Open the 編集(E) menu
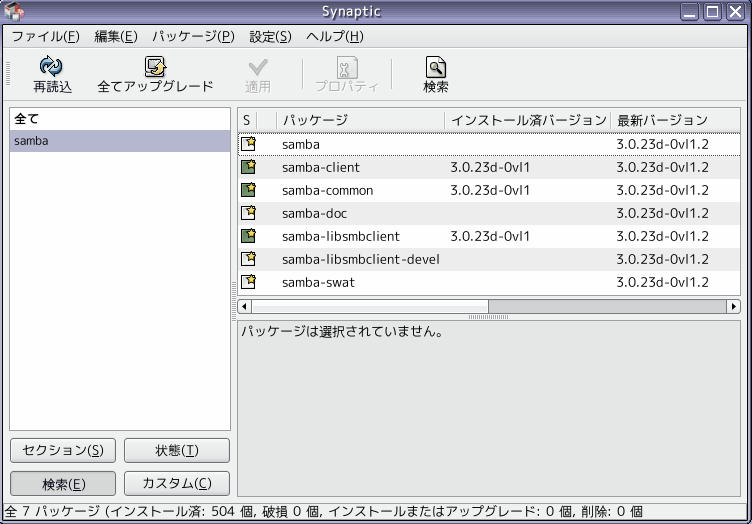The image size is (752, 524). point(116,36)
